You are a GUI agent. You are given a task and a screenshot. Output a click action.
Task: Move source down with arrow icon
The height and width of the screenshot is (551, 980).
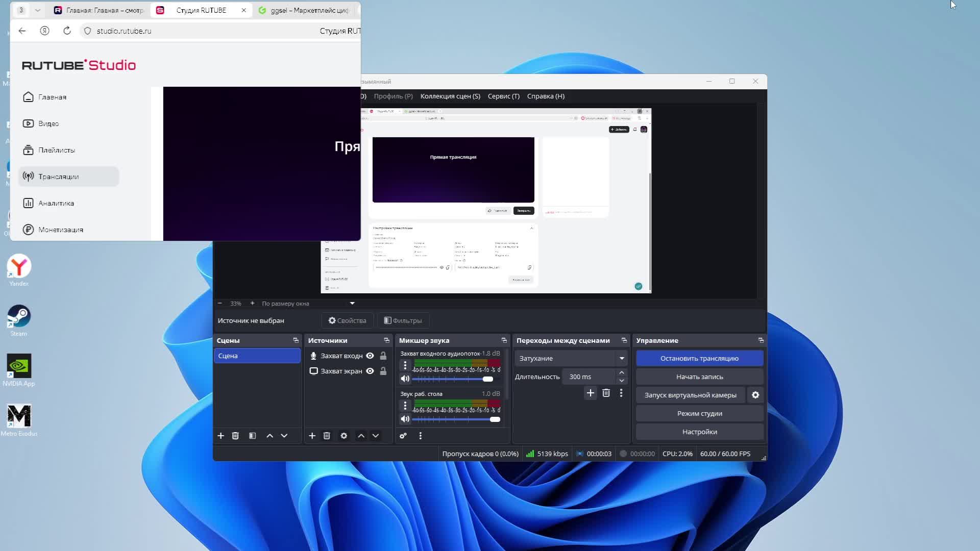376,436
